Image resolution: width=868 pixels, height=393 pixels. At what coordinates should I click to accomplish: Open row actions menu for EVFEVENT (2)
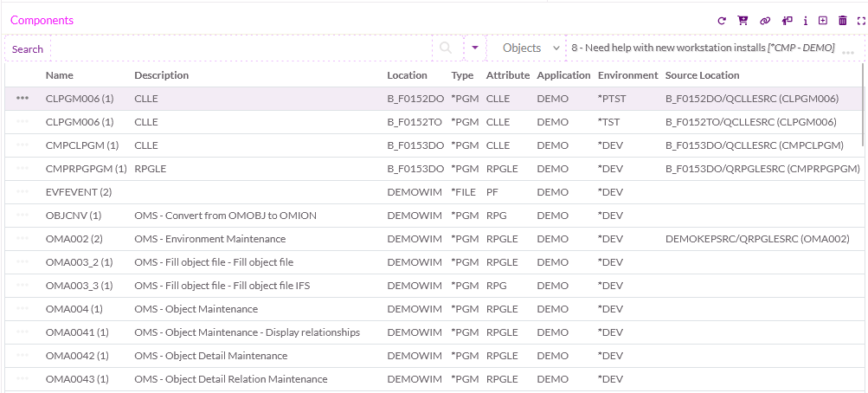coord(23,191)
